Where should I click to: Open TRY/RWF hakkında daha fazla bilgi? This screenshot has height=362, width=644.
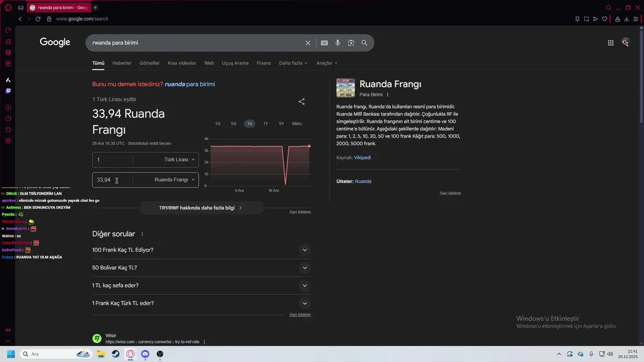tap(201, 208)
